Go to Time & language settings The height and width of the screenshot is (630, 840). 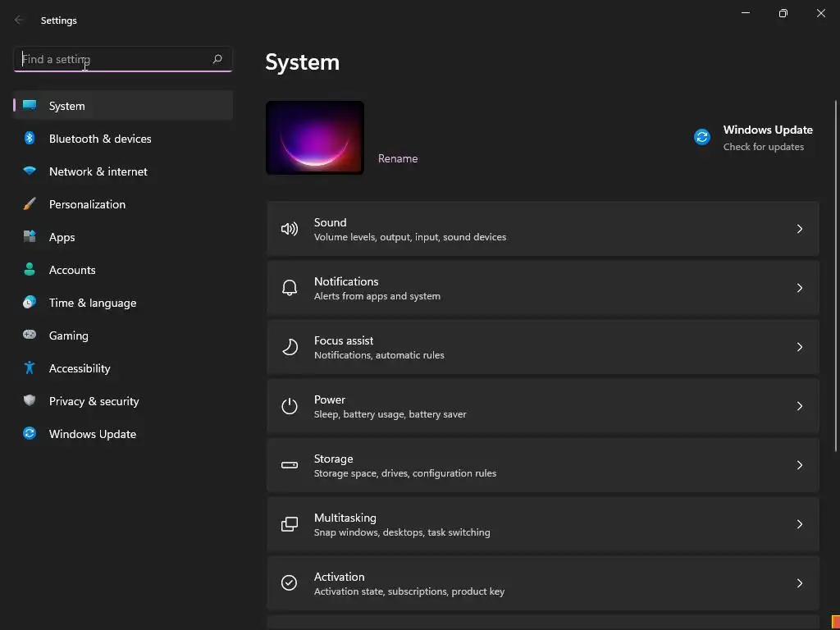[93, 303]
